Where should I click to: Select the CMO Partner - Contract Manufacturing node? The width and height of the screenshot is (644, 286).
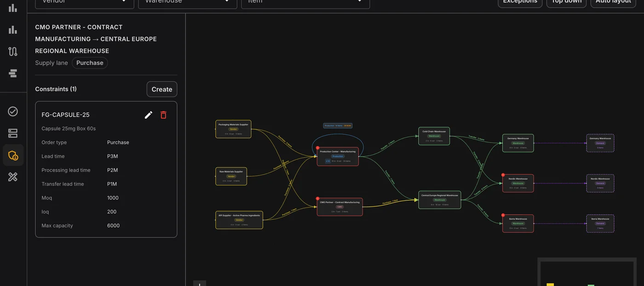[x=340, y=207]
